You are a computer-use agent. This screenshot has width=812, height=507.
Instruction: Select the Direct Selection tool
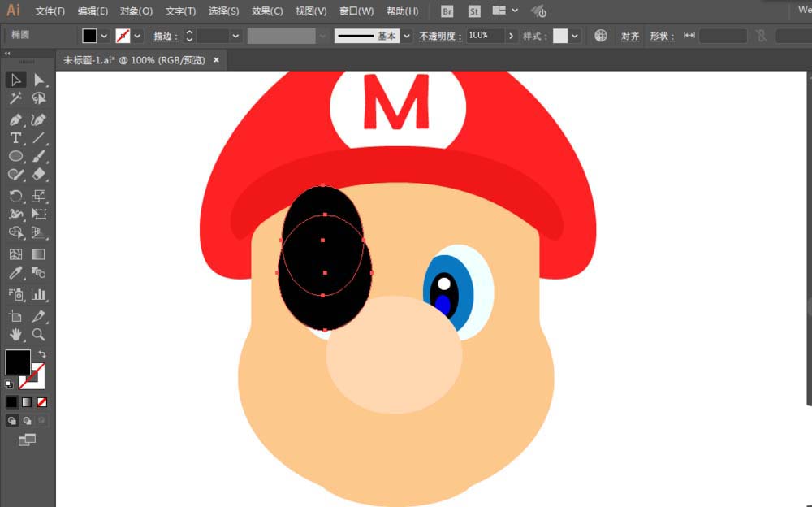click(x=39, y=80)
